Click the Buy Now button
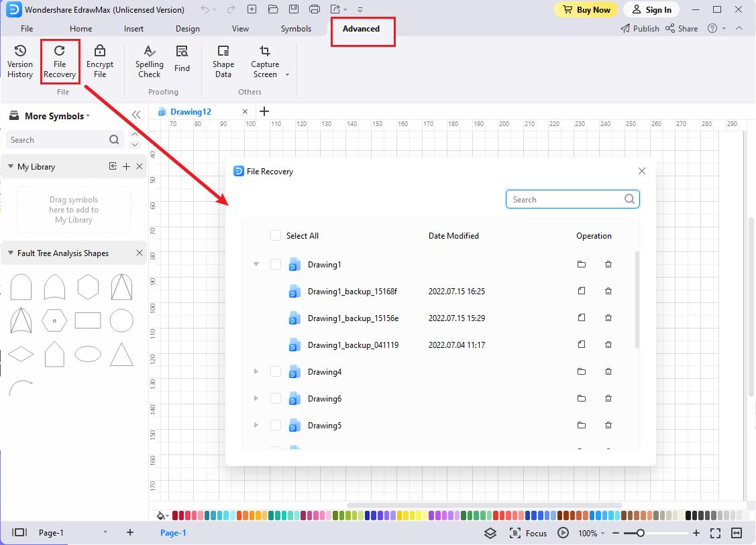Image resolution: width=756 pixels, height=545 pixels. click(586, 9)
